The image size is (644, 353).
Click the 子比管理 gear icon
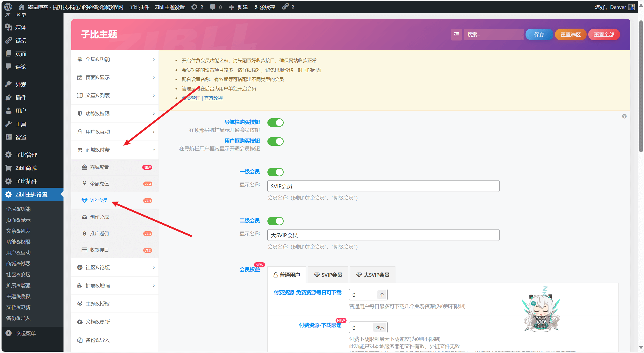click(9, 155)
